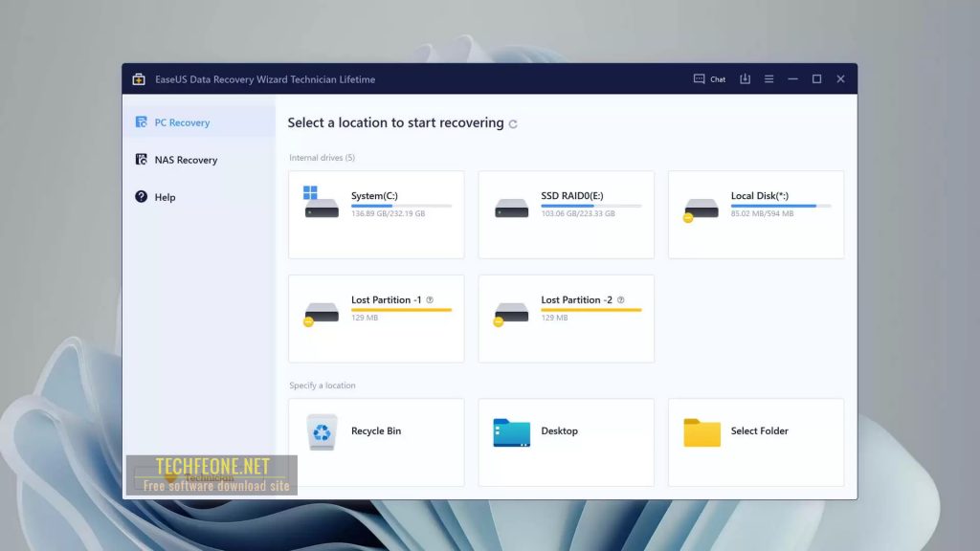This screenshot has width=980, height=551.
Task: Open the hamburger menu in title bar
Action: click(768, 79)
